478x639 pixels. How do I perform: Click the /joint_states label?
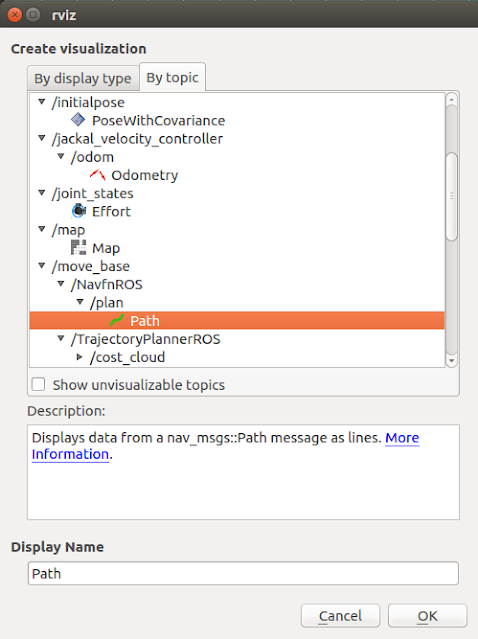93,194
